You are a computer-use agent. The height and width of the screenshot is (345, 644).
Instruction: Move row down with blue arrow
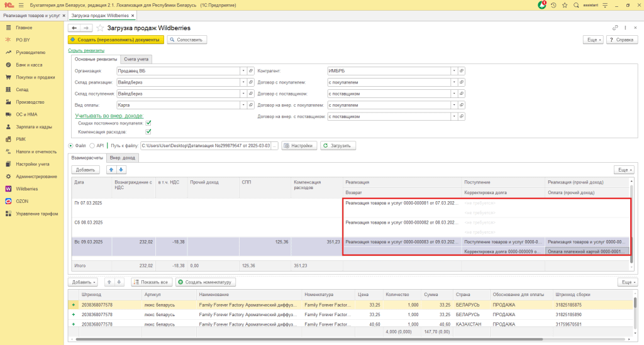121,170
